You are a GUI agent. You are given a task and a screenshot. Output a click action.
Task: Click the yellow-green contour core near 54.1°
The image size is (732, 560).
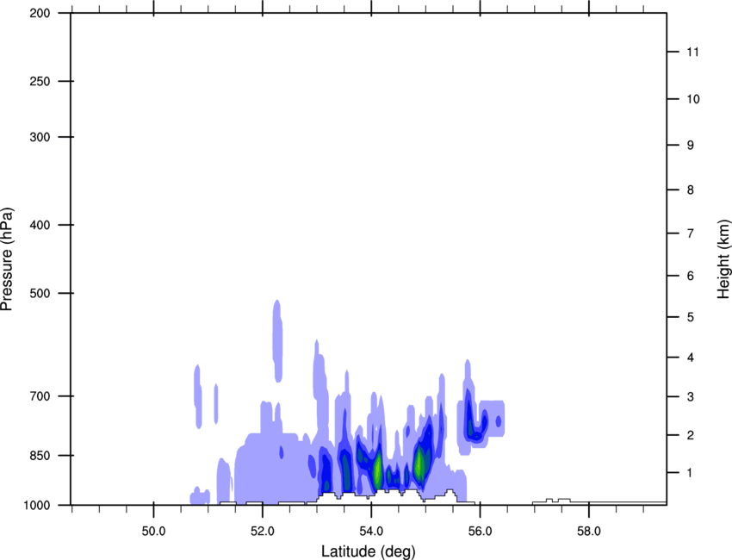point(377,470)
